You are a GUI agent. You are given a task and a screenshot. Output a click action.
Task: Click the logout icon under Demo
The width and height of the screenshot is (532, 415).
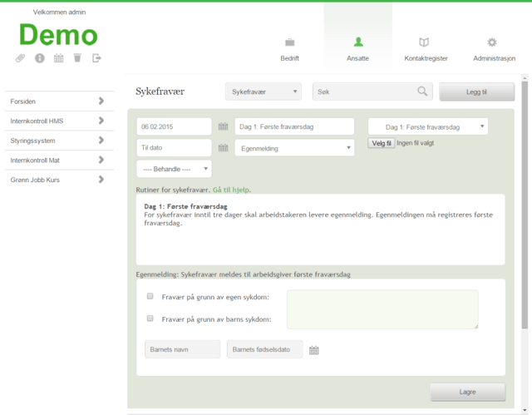(96, 58)
